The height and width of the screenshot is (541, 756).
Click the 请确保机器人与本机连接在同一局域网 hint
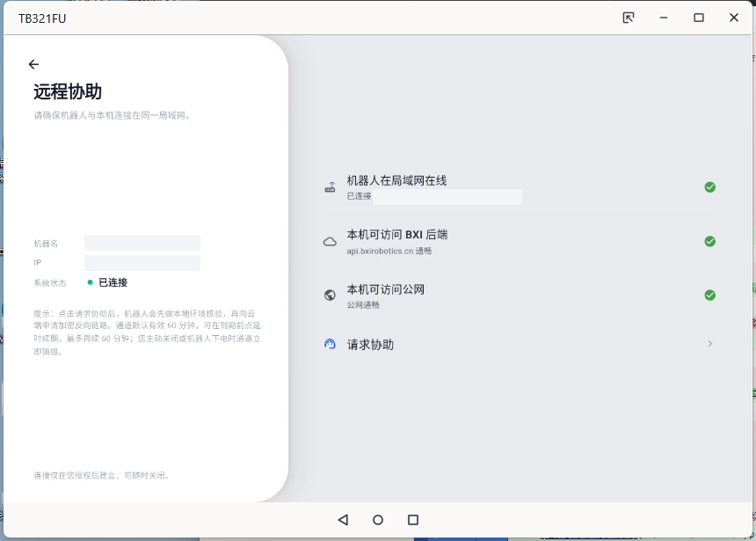[x=113, y=115]
